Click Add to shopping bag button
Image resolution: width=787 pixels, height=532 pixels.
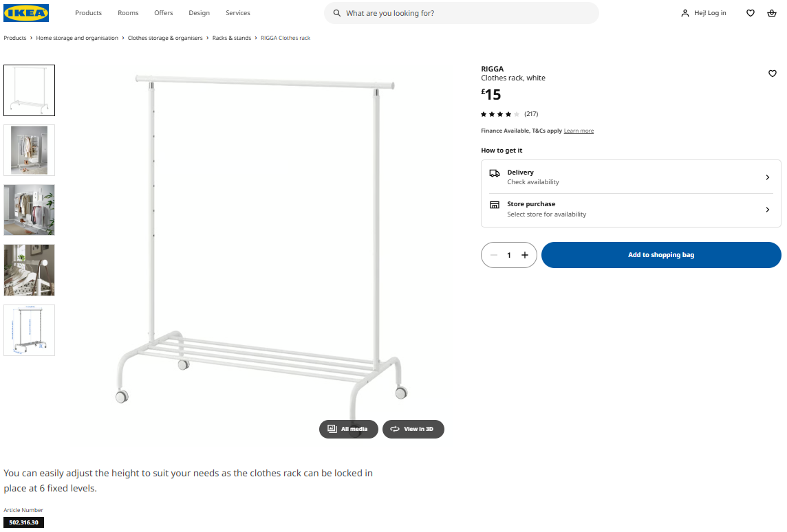point(660,255)
